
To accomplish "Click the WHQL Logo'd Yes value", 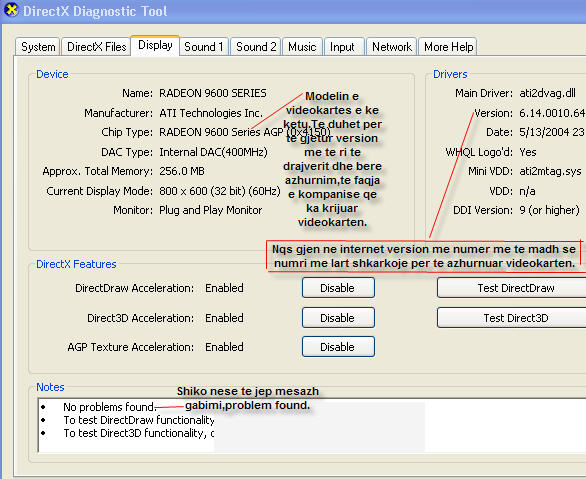I will (528, 152).
